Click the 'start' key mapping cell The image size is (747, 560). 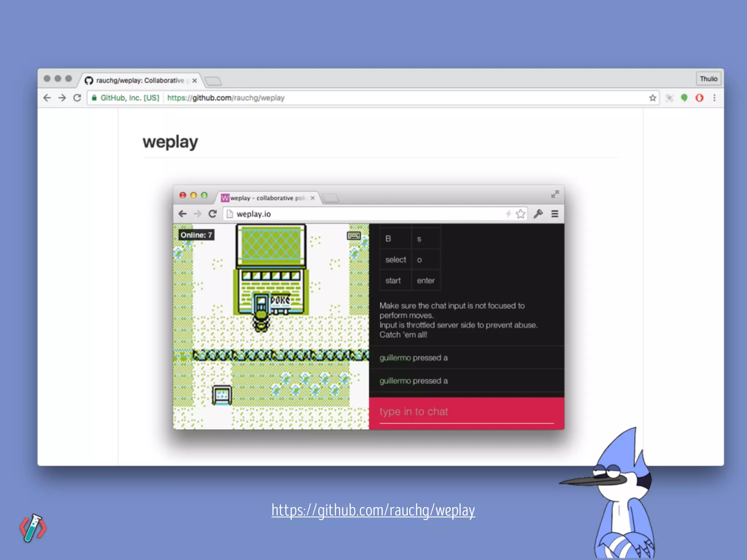click(x=396, y=280)
